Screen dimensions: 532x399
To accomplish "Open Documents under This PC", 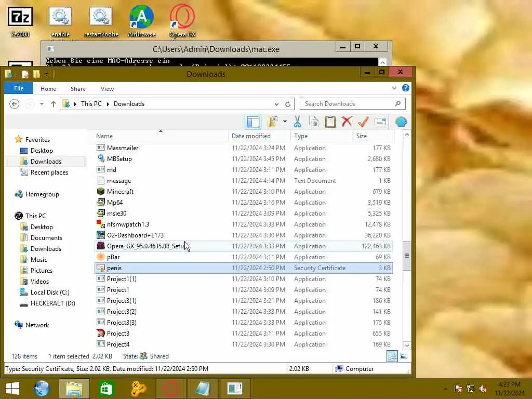I will pyautogui.click(x=46, y=238).
